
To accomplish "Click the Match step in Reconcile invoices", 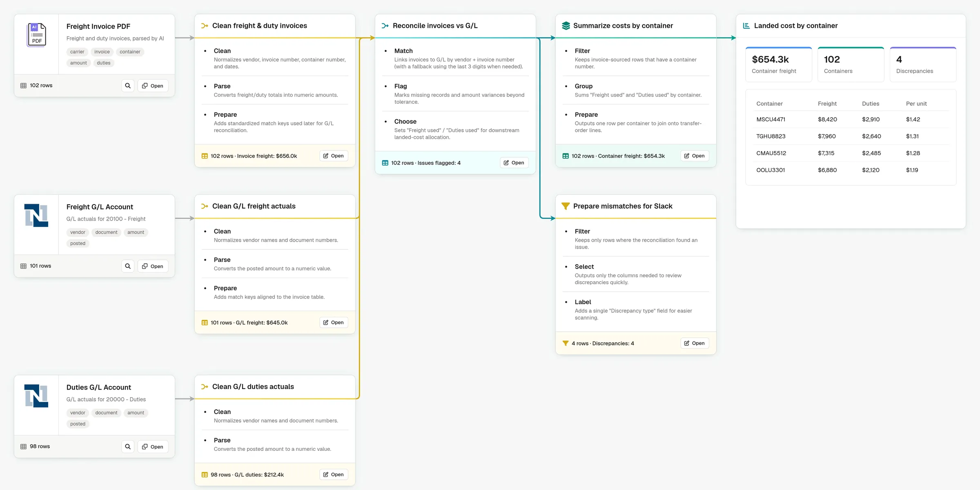I will click(455, 58).
